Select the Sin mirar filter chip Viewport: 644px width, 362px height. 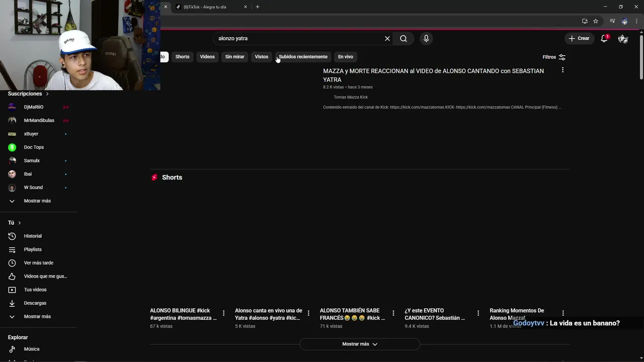[234, 57]
